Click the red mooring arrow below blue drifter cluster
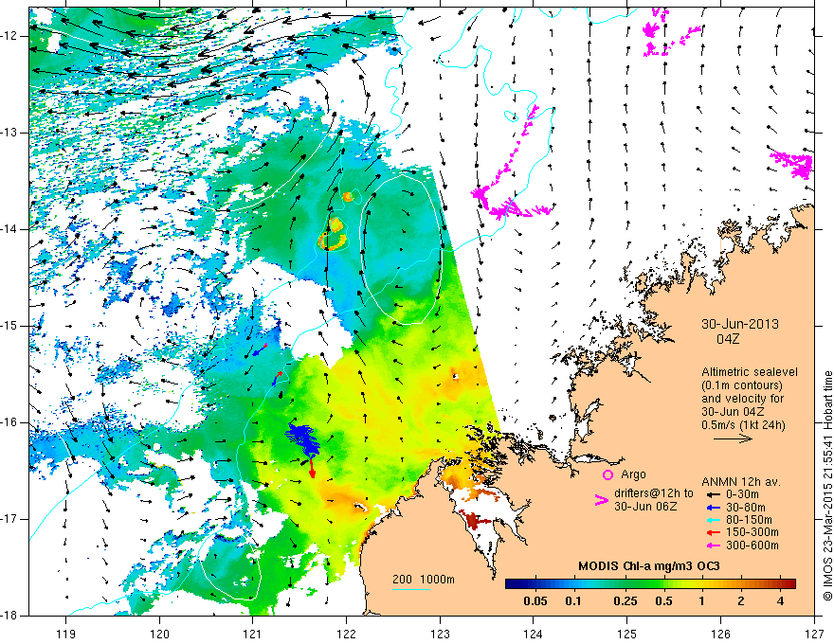The width and height of the screenshot is (834, 644). 312,468
